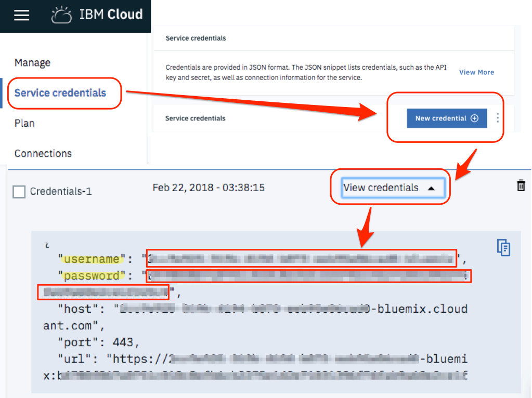
Task: Select Manage in the sidebar
Action: click(32, 62)
